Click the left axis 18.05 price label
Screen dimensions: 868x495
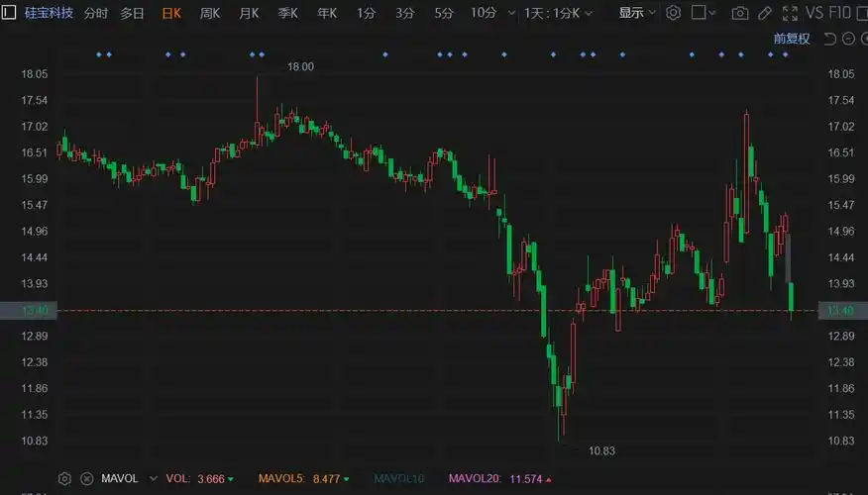click(x=35, y=74)
